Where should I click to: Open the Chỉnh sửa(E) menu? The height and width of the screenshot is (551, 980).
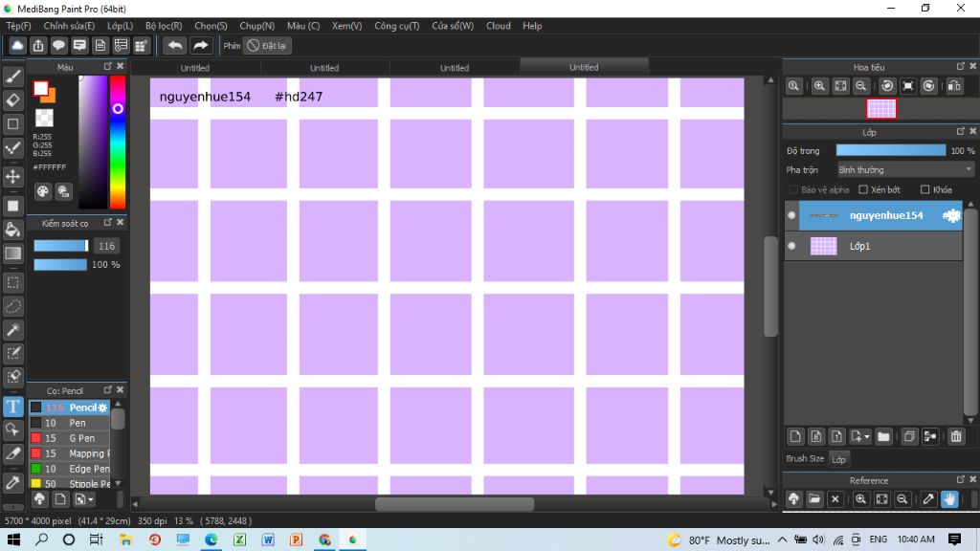click(x=69, y=26)
